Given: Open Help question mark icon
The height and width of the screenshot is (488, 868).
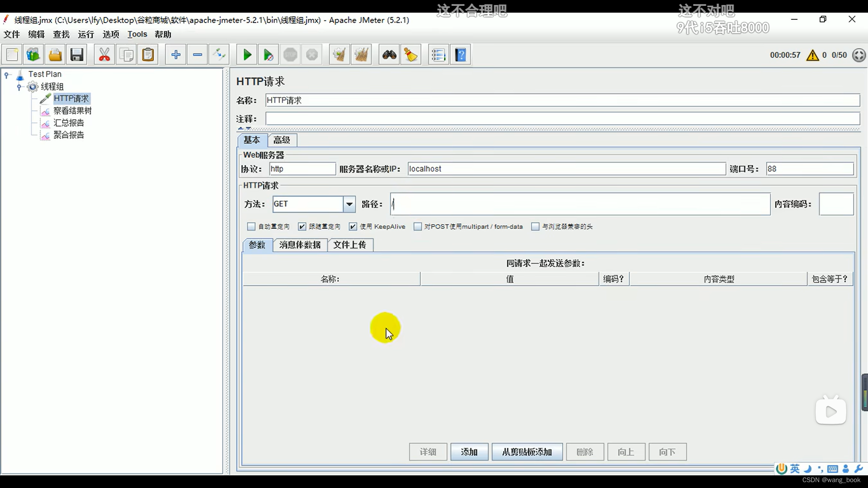Looking at the screenshot, I should 461,55.
